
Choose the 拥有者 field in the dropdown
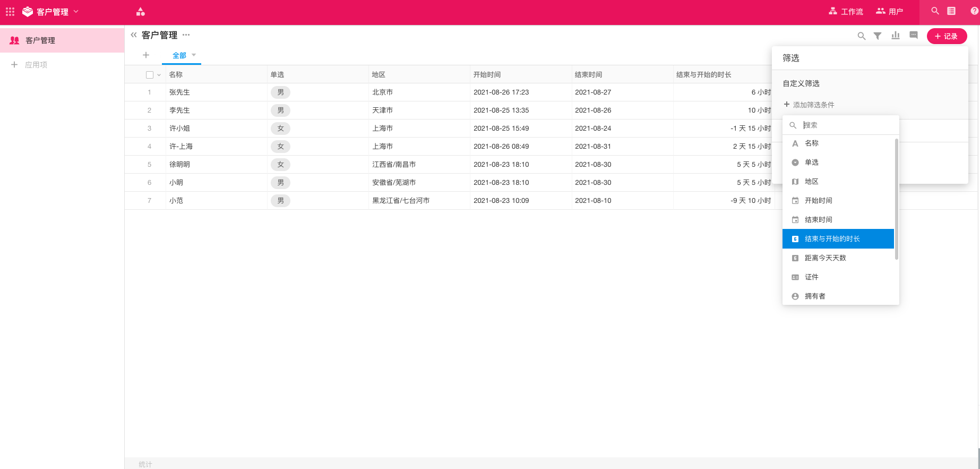click(x=838, y=296)
